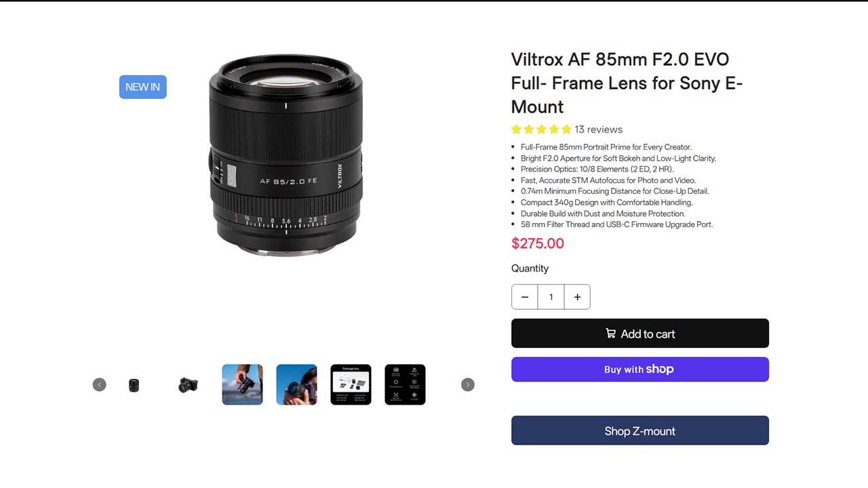Decrease quantity with minus button

coord(524,297)
